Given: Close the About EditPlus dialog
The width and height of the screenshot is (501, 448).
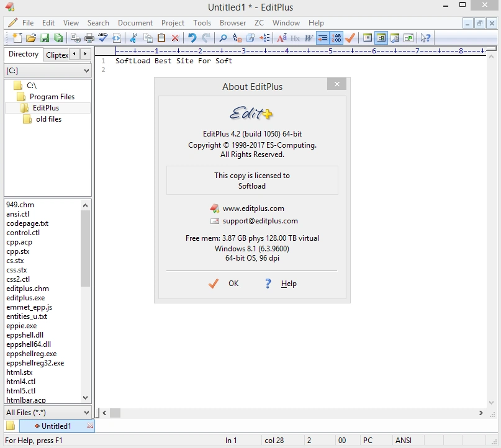Looking at the screenshot, I should click(336, 84).
